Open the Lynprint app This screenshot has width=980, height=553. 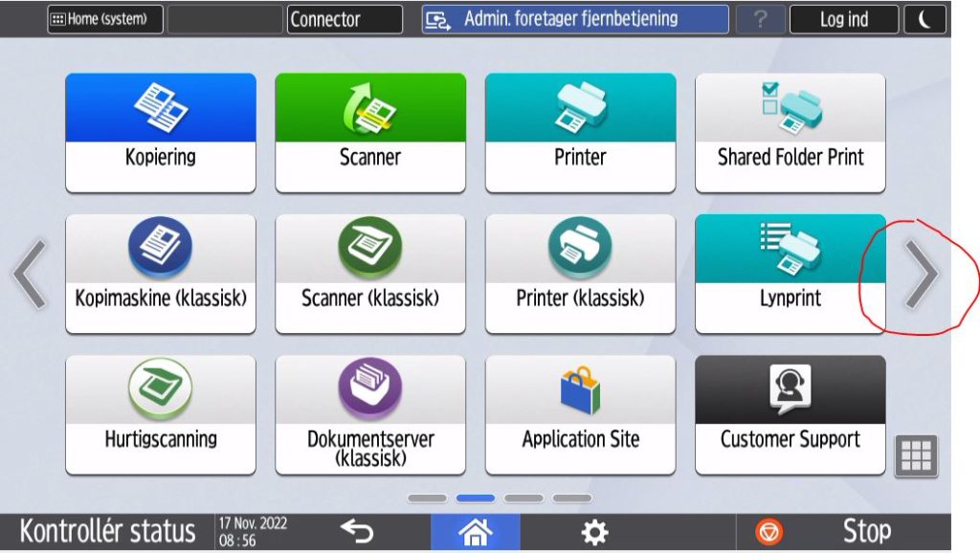tap(790, 274)
